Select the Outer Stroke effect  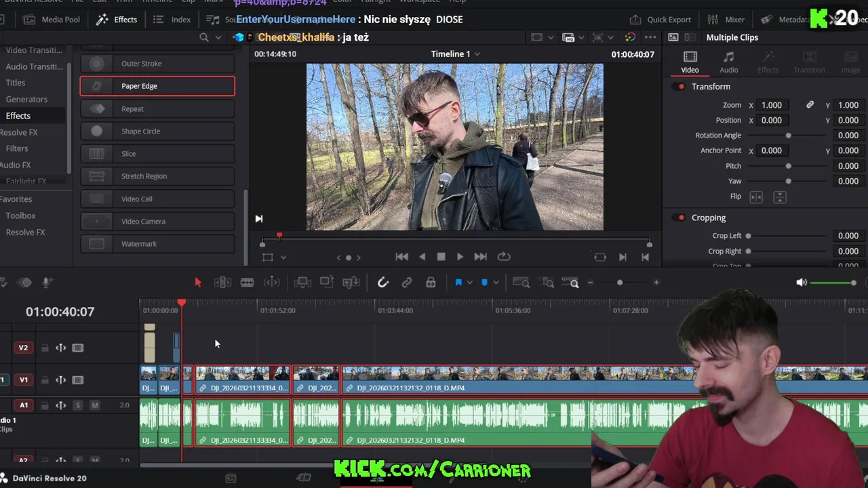[157, 64]
